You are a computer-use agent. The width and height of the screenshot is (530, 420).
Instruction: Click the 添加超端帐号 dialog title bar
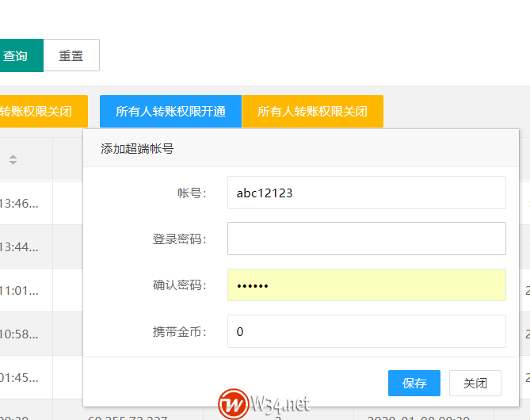coord(301,148)
